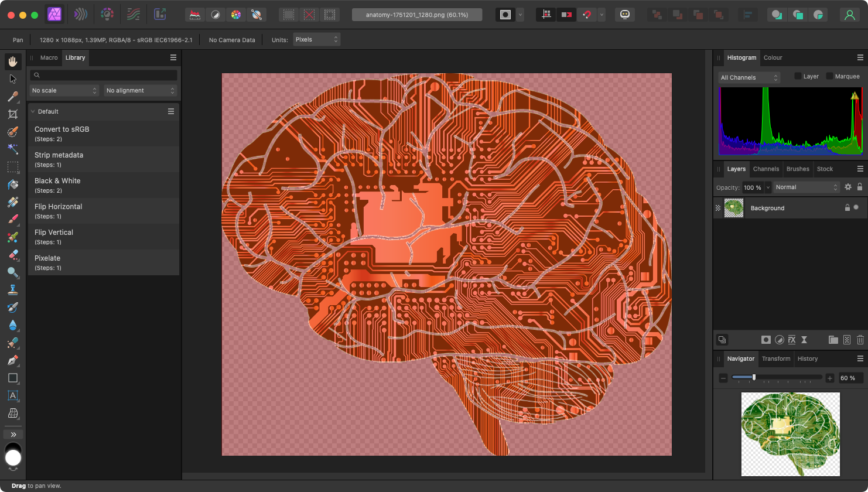
Task: Apply Auto Levels from the toolbar
Action: click(x=195, y=15)
